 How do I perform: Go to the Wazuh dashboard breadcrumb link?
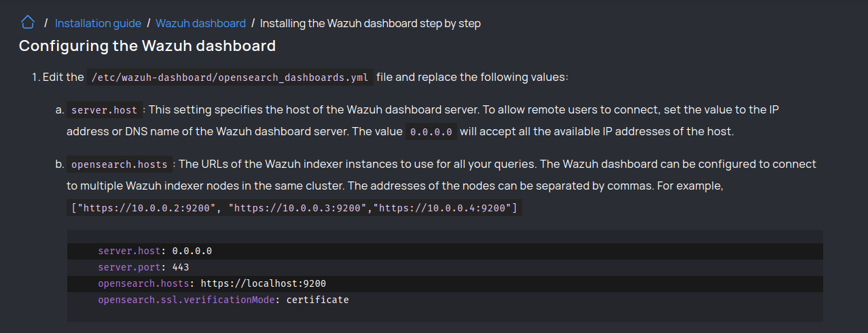pyautogui.click(x=201, y=23)
